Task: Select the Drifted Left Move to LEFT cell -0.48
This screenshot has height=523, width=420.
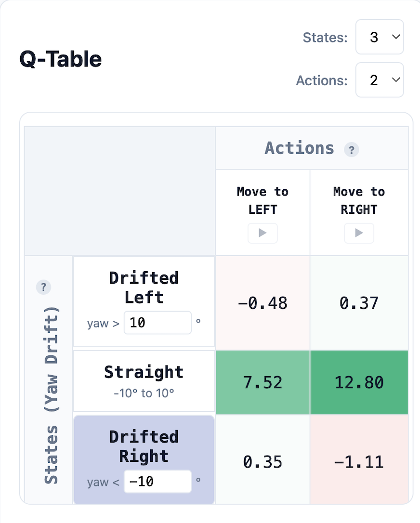Action: 262,303
